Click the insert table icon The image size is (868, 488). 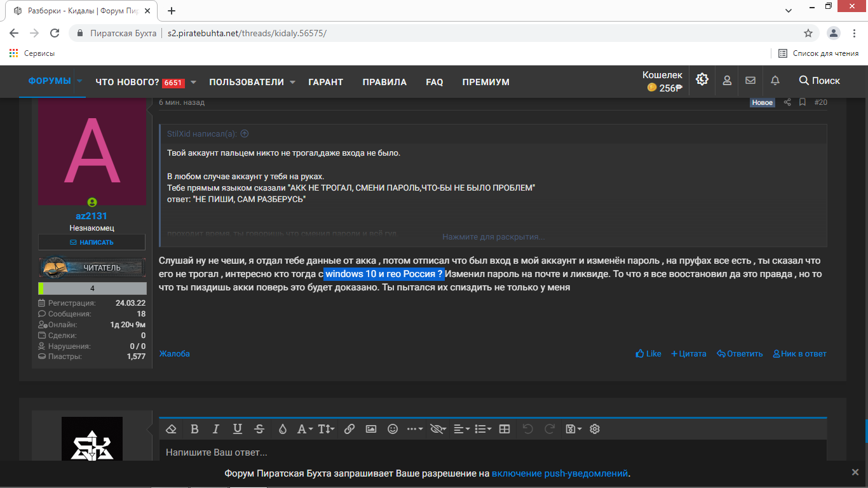click(x=505, y=429)
